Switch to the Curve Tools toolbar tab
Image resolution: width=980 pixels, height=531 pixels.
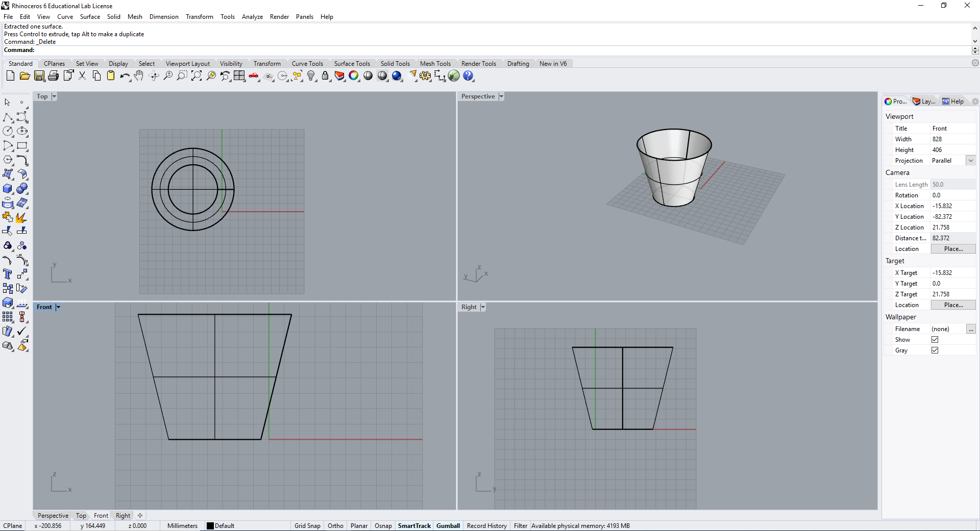[x=307, y=64]
